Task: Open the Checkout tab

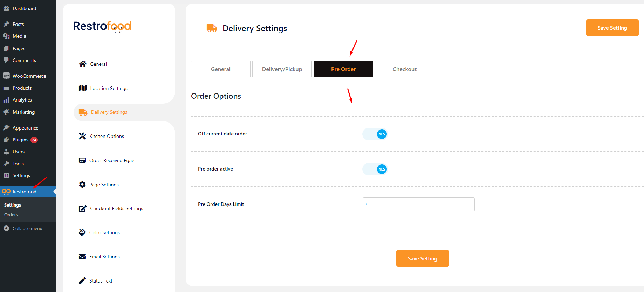Action: tap(405, 69)
